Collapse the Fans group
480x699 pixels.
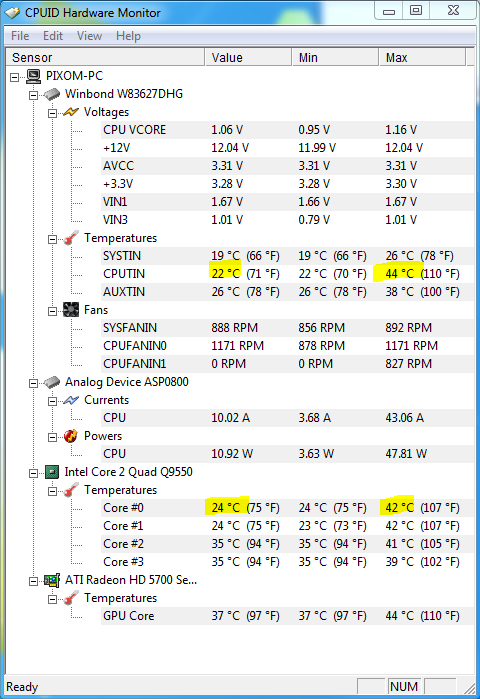pyautogui.click(x=52, y=311)
